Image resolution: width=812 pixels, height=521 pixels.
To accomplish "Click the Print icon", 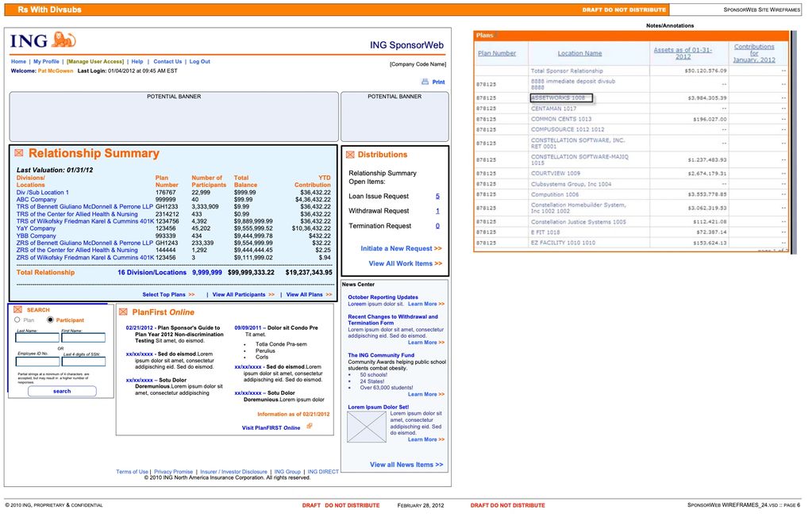I will tap(426, 81).
